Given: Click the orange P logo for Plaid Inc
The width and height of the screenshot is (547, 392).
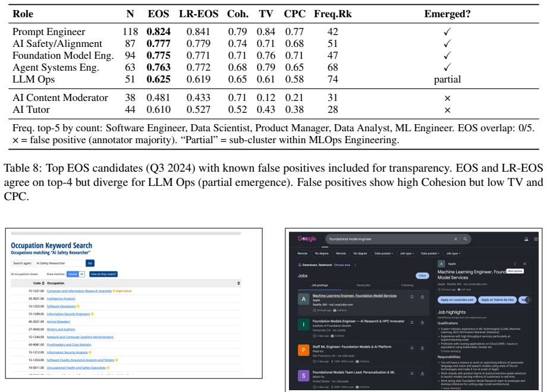Looking at the screenshot, I should tap(303, 350).
